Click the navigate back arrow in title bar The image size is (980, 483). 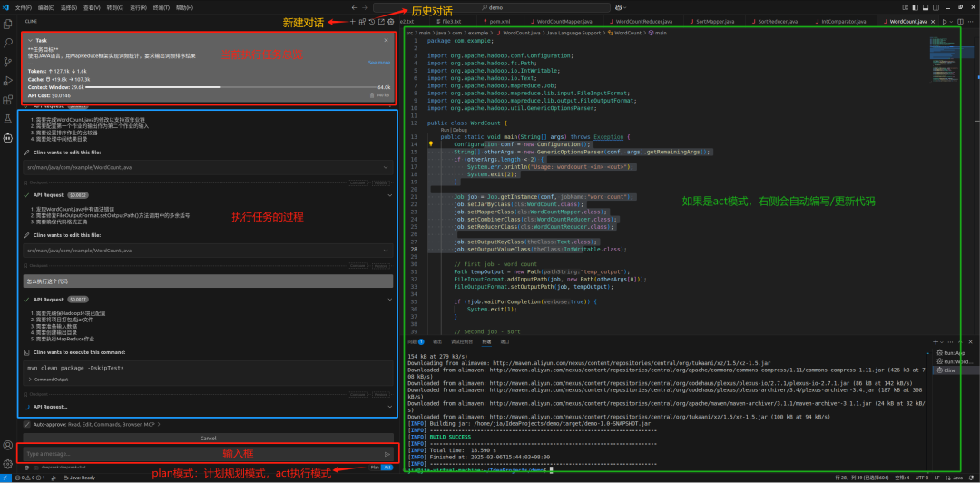click(x=355, y=7)
